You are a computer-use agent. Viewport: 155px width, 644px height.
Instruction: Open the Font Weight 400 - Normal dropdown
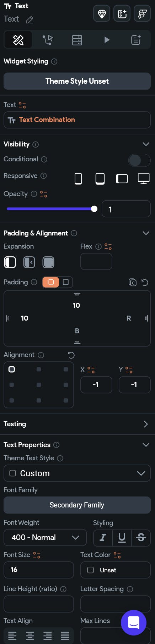pos(45,538)
